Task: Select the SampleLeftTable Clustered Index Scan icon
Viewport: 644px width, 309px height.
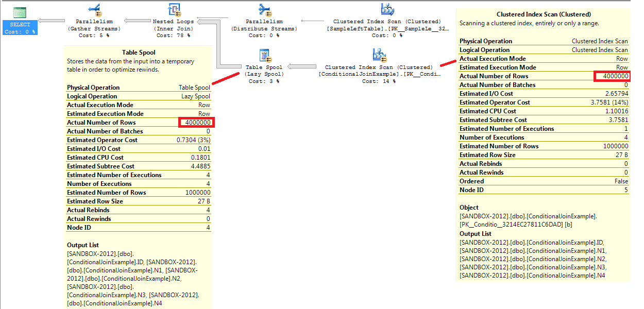Action: (x=387, y=10)
